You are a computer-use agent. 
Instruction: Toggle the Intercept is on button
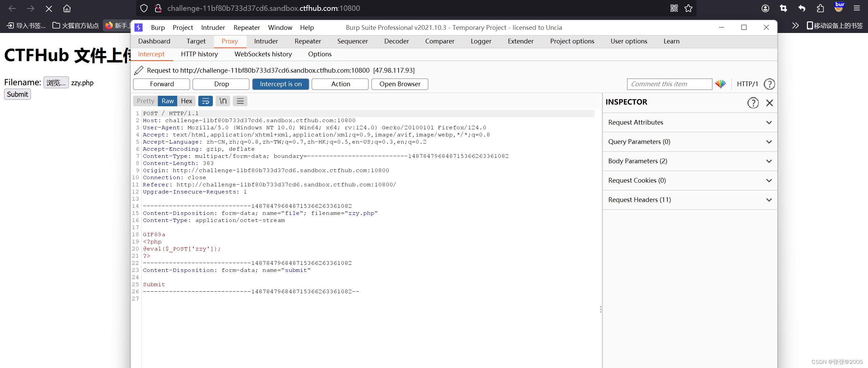[280, 84]
